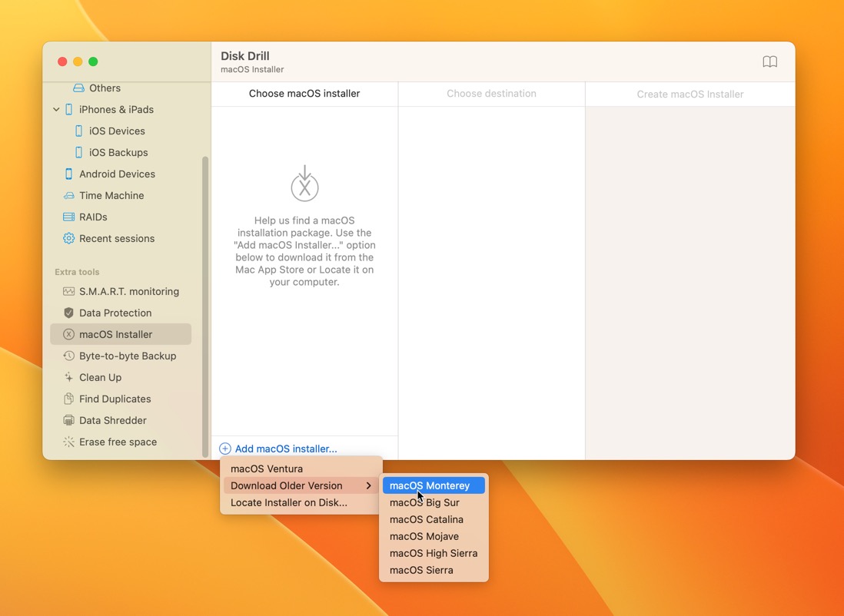Click the Clean Up sparkle icon
Image resolution: width=844 pixels, height=616 pixels.
[68, 377]
